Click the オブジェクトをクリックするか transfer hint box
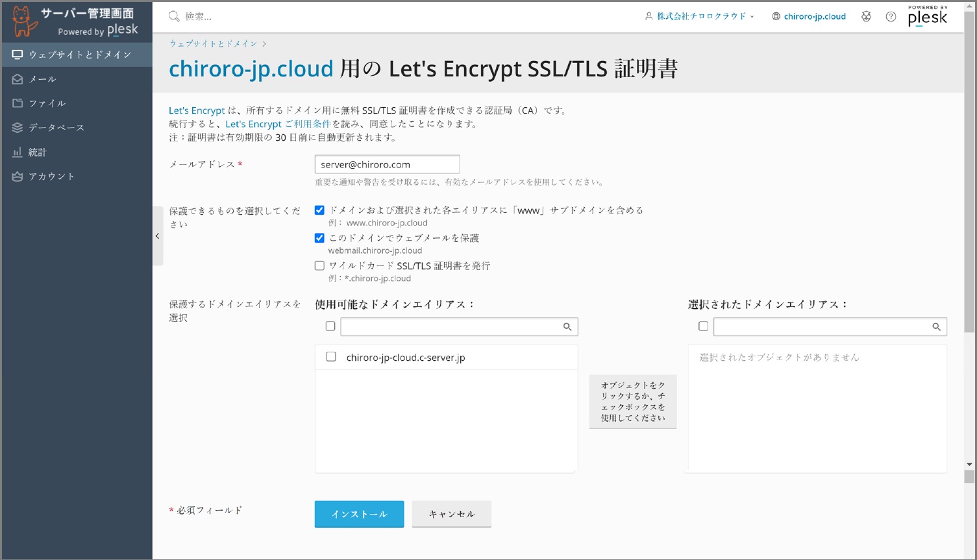Screen dimensions: 977x560 click(633, 402)
